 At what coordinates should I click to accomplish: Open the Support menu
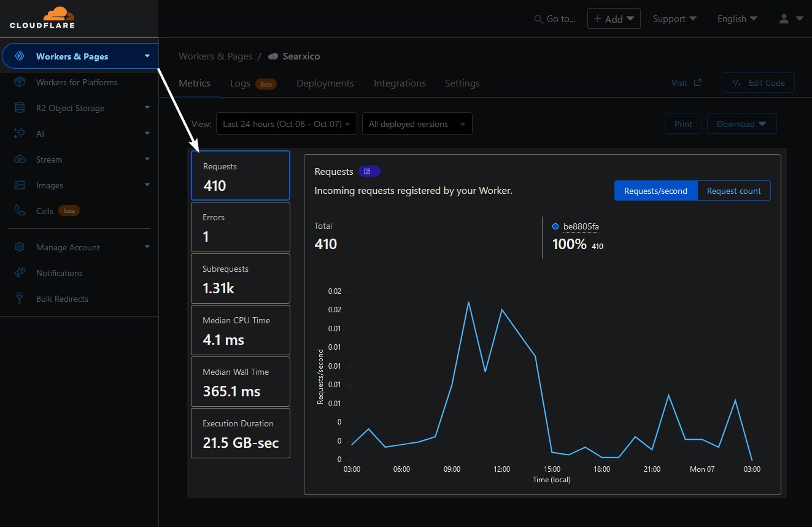(x=675, y=19)
